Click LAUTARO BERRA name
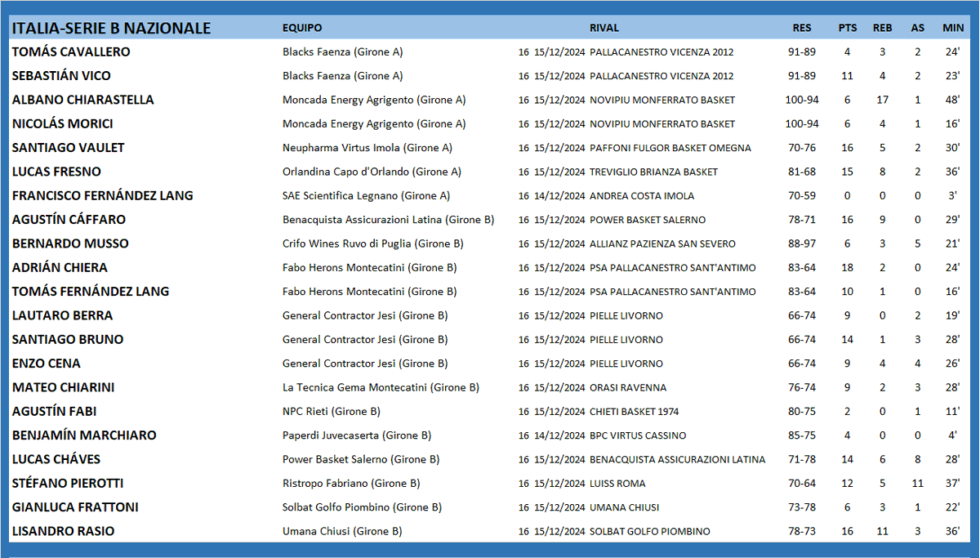 tap(62, 315)
